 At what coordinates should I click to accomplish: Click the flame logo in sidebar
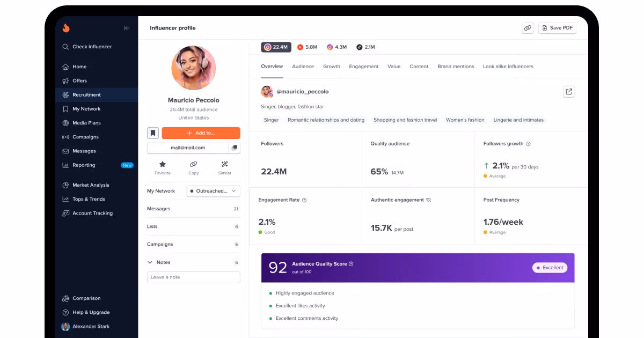[66, 28]
